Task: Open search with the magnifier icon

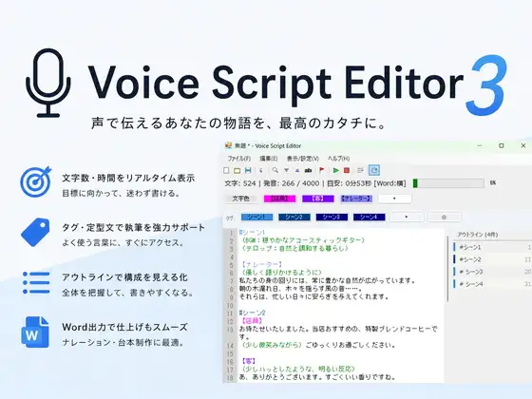Action: [275, 170]
